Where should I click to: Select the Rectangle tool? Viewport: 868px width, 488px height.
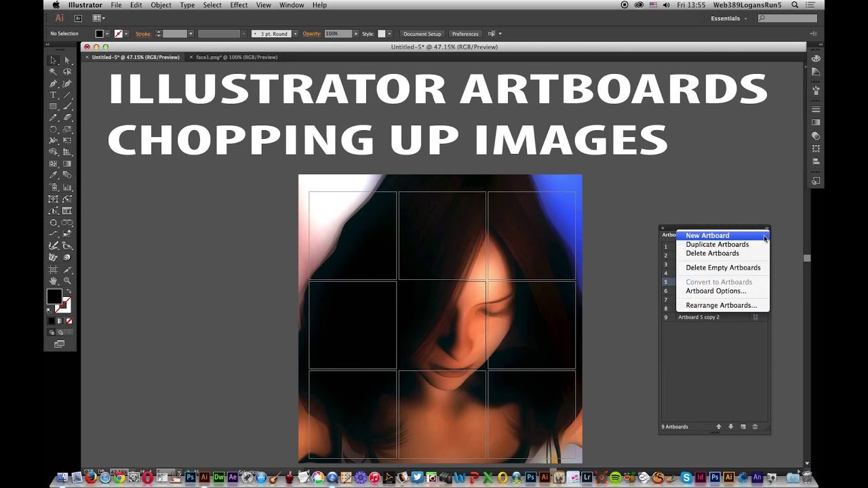pyautogui.click(x=53, y=106)
